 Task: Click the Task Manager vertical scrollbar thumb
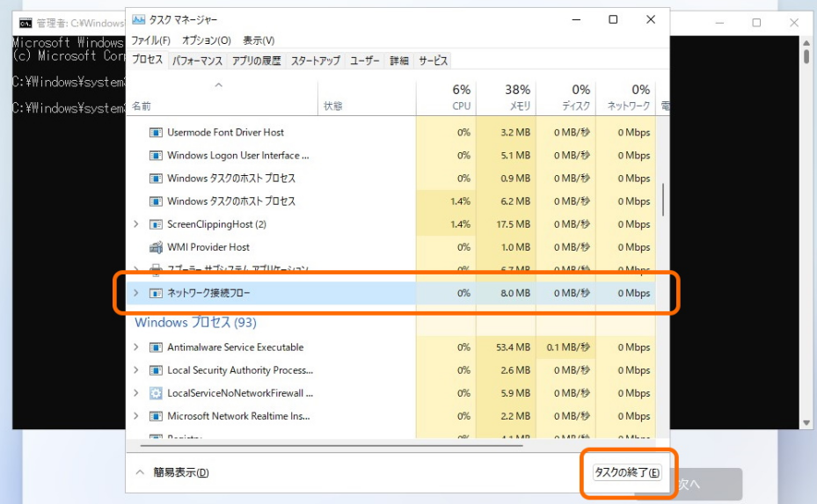click(663, 200)
